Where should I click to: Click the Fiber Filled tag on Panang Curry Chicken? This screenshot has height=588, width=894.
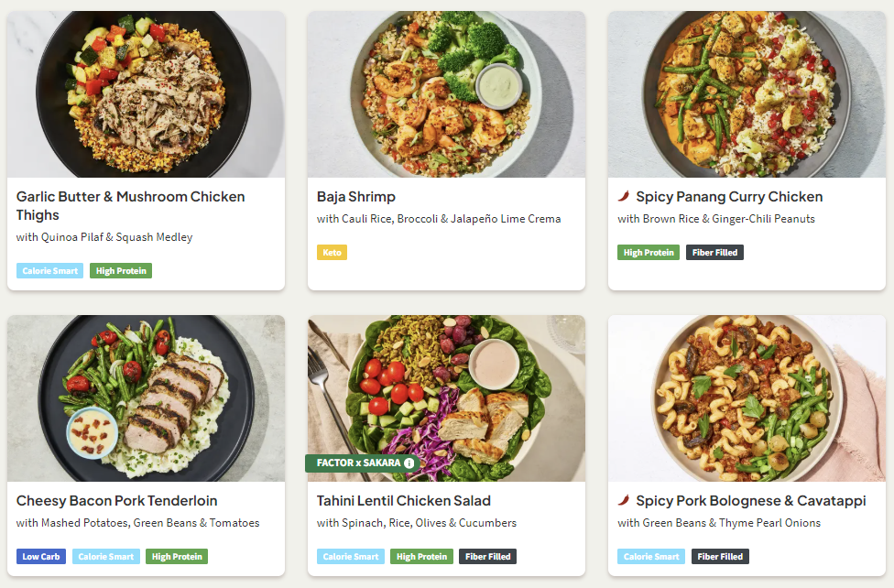(714, 253)
